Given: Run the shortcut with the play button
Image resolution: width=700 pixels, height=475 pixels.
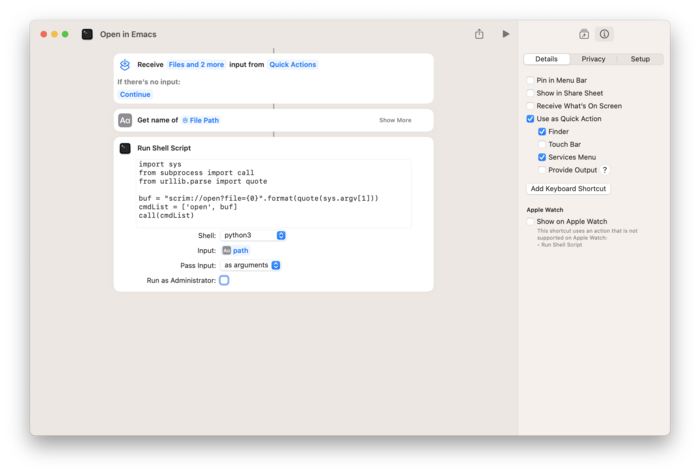Looking at the screenshot, I should (505, 34).
